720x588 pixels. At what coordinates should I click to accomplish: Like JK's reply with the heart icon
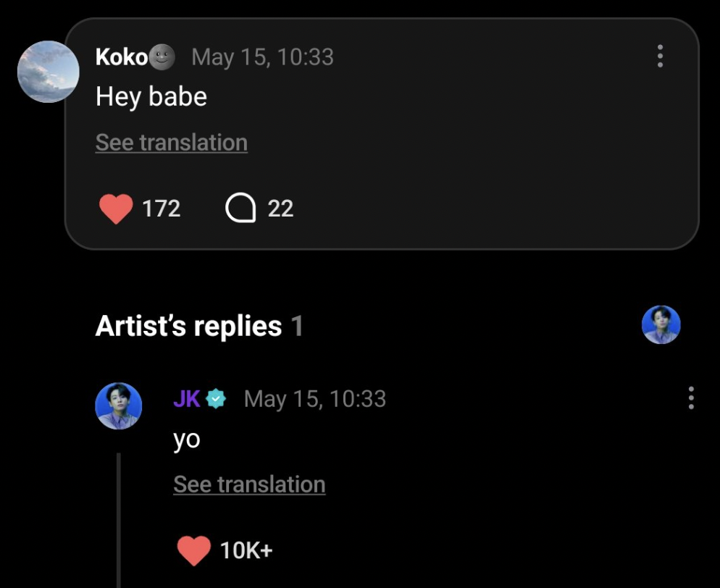pos(193,550)
